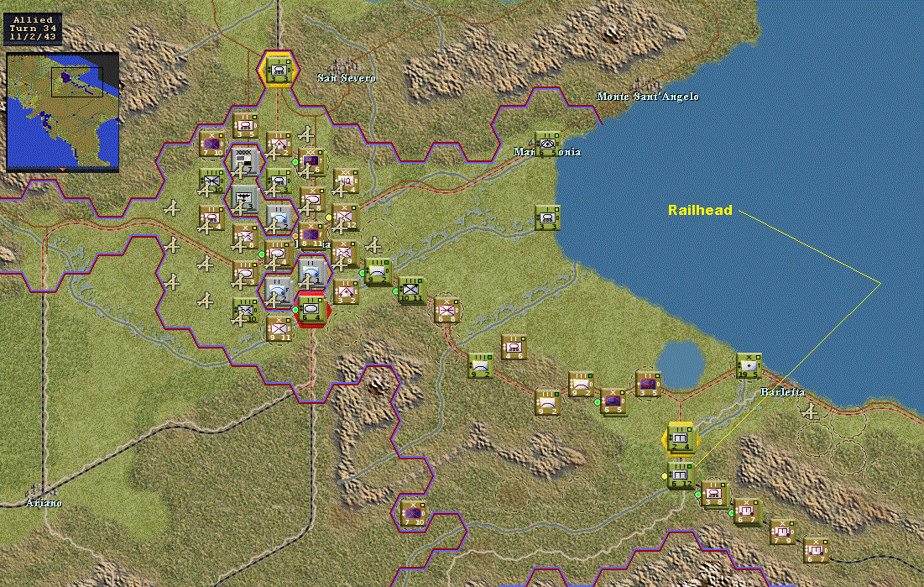924x587 pixels.
Task: Click the Monte Sant'Angelo label
Action: (648, 97)
